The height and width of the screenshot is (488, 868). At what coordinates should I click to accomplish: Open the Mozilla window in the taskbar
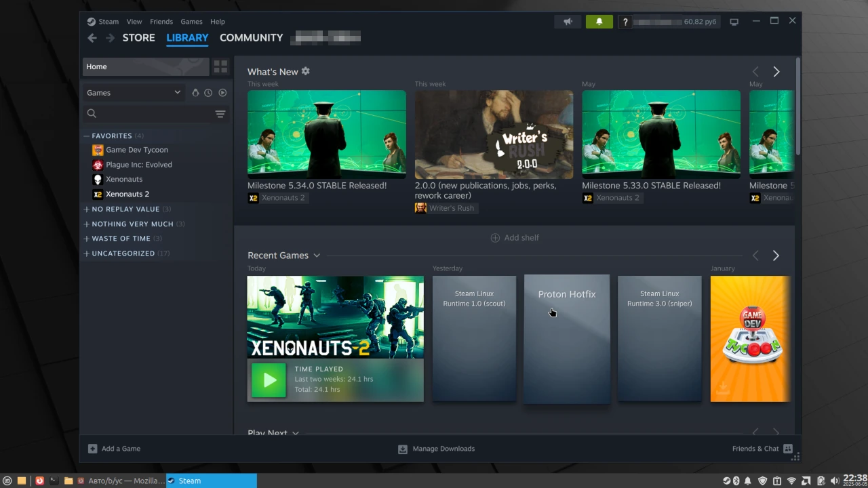(x=121, y=481)
